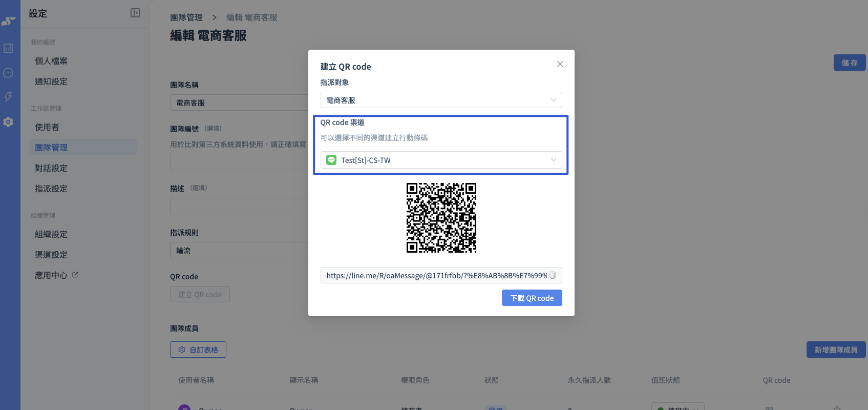
Task: Click the LINE channel icon in dropdown
Action: 331,160
